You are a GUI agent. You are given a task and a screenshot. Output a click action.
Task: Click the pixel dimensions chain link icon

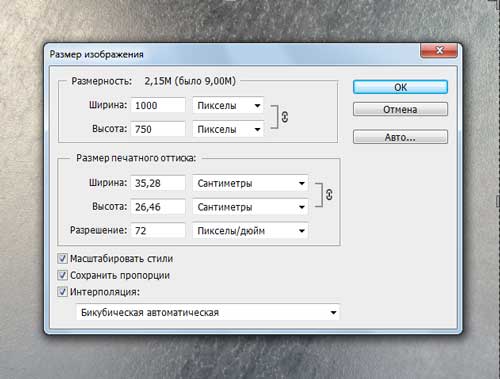[x=285, y=117]
